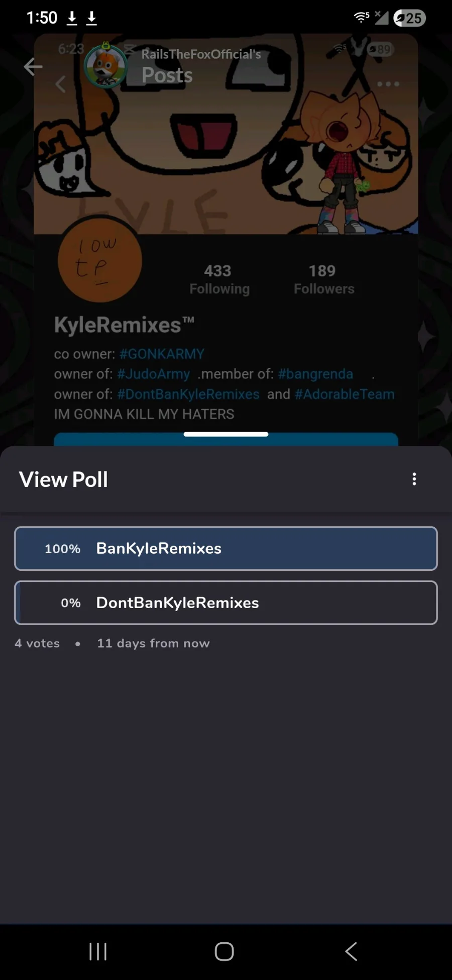Tap the Android back navigation button
The width and height of the screenshot is (452, 980).
tap(351, 951)
